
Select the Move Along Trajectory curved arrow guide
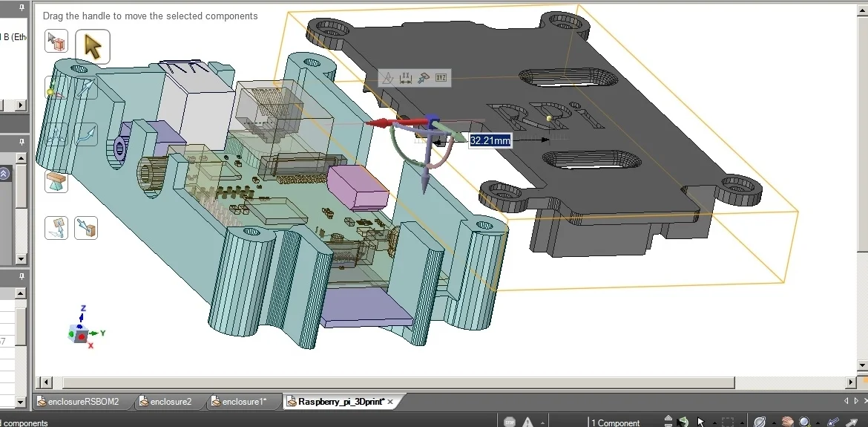tap(86, 134)
